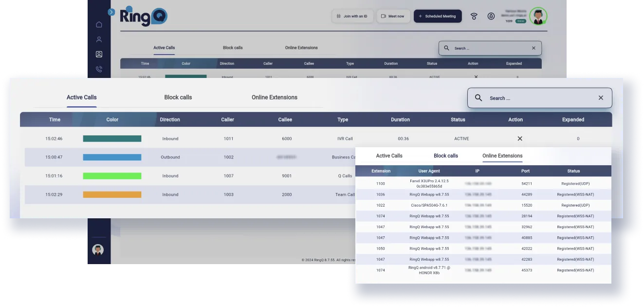
Task: Cancel the ACTIVE call using the X action
Action: coord(520,138)
